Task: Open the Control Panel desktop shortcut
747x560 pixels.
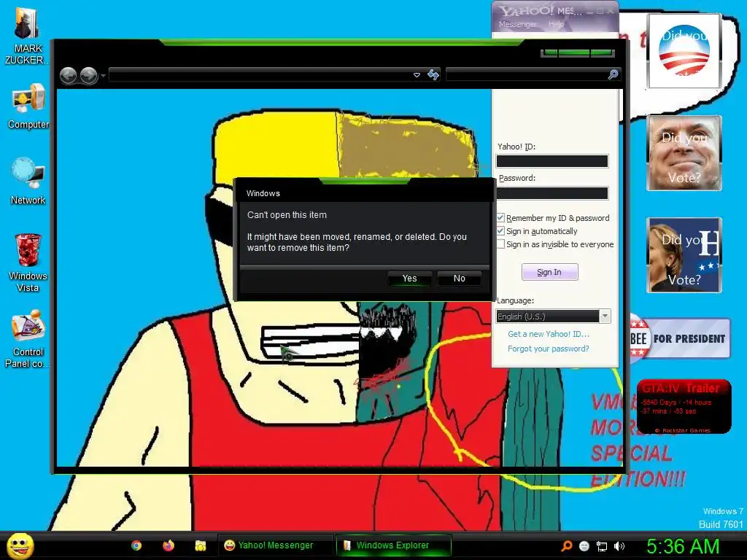Action: pyautogui.click(x=28, y=338)
